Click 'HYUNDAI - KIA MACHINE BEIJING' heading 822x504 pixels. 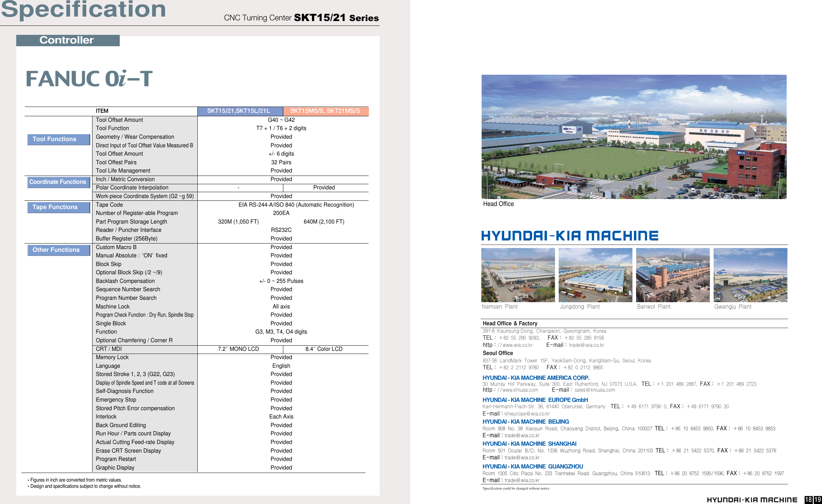(x=526, y=422)
